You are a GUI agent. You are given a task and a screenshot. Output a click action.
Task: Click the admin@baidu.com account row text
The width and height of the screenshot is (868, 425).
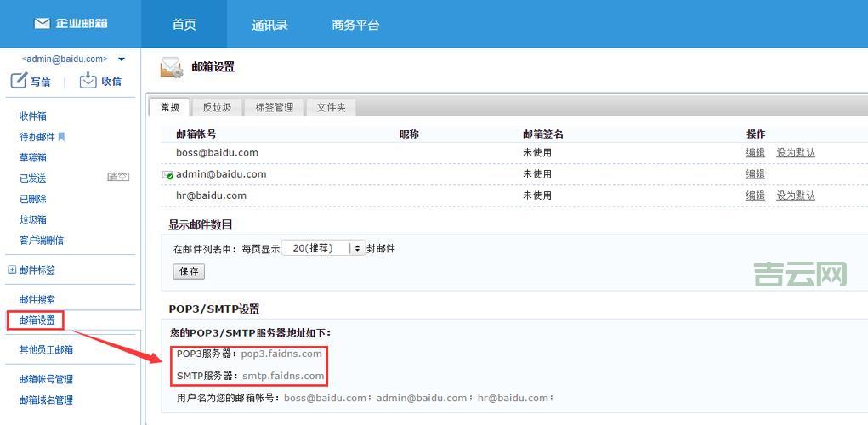[x=221, y=173]
